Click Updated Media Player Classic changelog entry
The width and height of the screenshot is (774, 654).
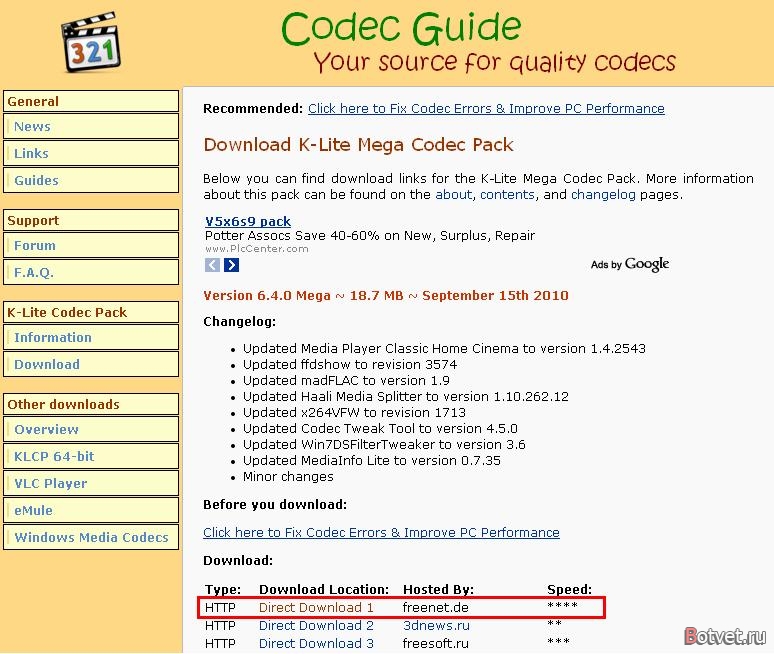[x=444, y=348]
